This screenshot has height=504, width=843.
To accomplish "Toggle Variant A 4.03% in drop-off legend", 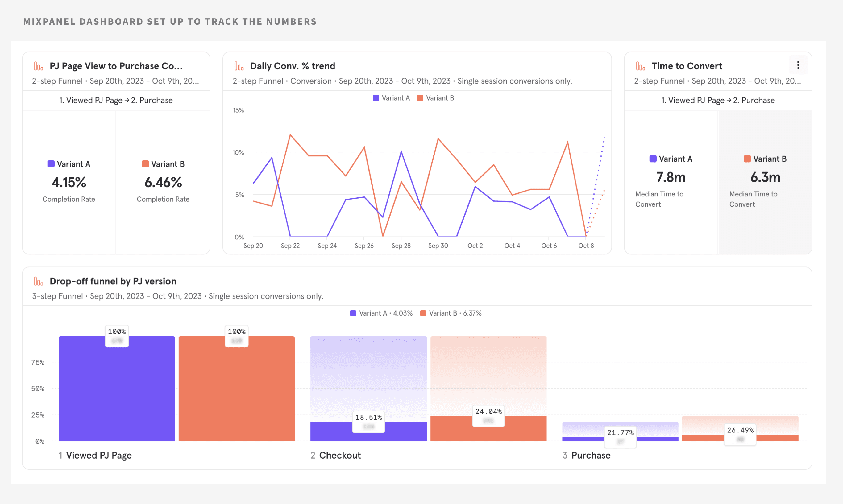I will pos(381,313).
